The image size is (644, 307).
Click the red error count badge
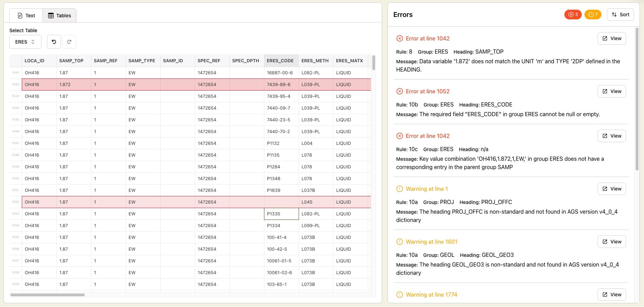[573, 15]
